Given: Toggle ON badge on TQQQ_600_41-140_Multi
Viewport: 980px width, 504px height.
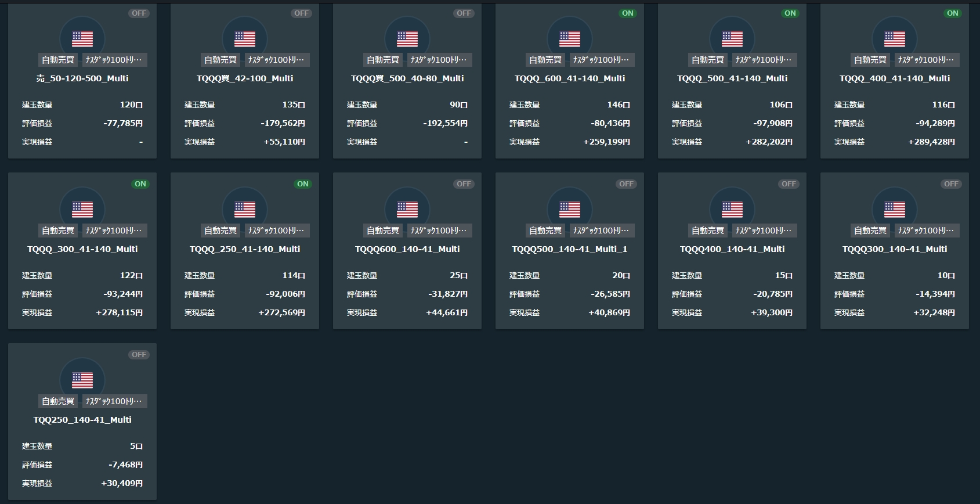Looking at the screenshot, I should tap(628, 13).
